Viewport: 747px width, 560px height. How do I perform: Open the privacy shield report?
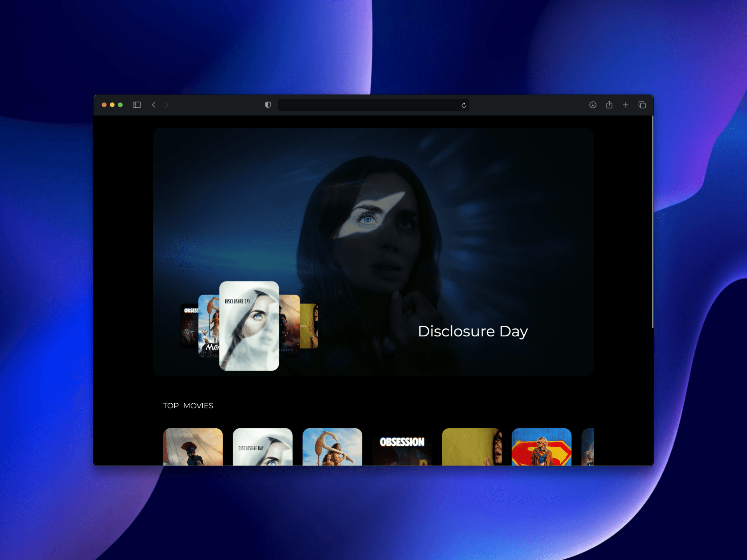pos(268,105)
